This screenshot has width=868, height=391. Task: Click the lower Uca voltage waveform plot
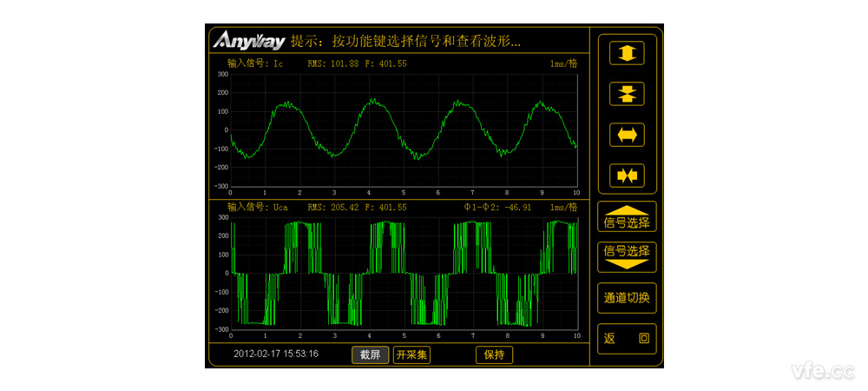[404, 274]
